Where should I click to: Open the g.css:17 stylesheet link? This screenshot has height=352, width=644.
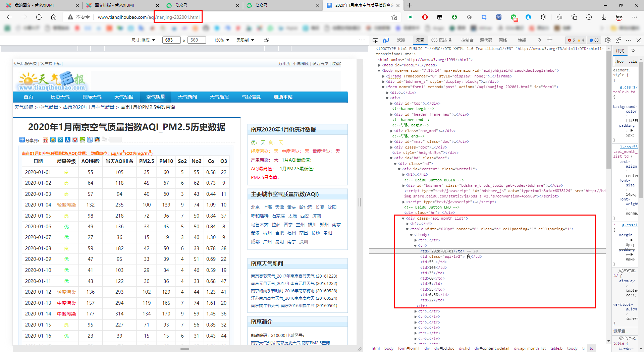point(629,87)
